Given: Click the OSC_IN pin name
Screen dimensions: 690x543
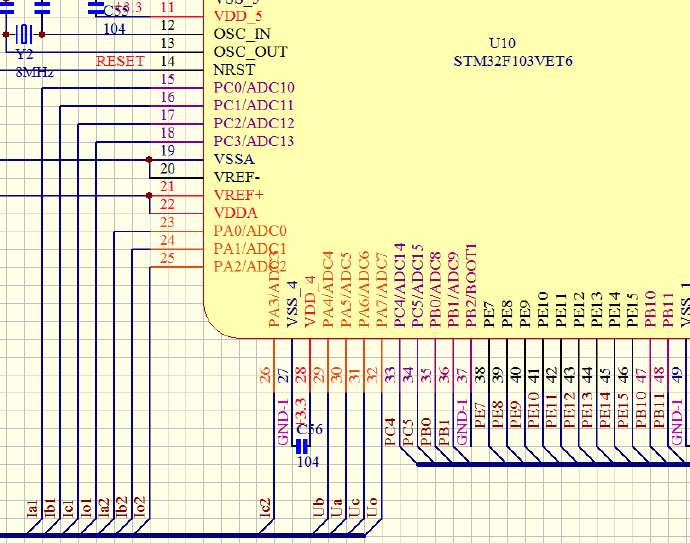Looking at the screenshot, I should [x=243, y=33].
